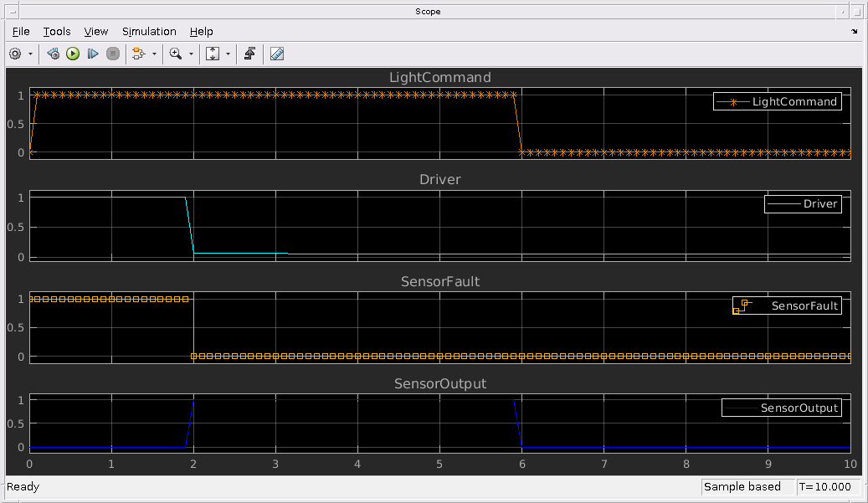Click the Triggers toolbar icon
This screenshot has width=868, height=503.
point(249,54)
